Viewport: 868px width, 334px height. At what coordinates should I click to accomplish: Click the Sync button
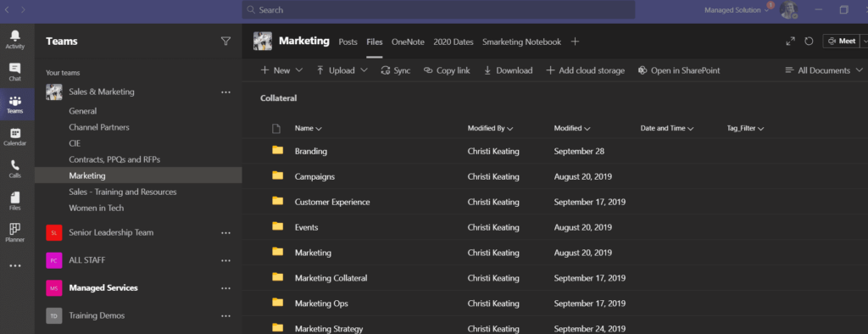click(x=396, y=70)
